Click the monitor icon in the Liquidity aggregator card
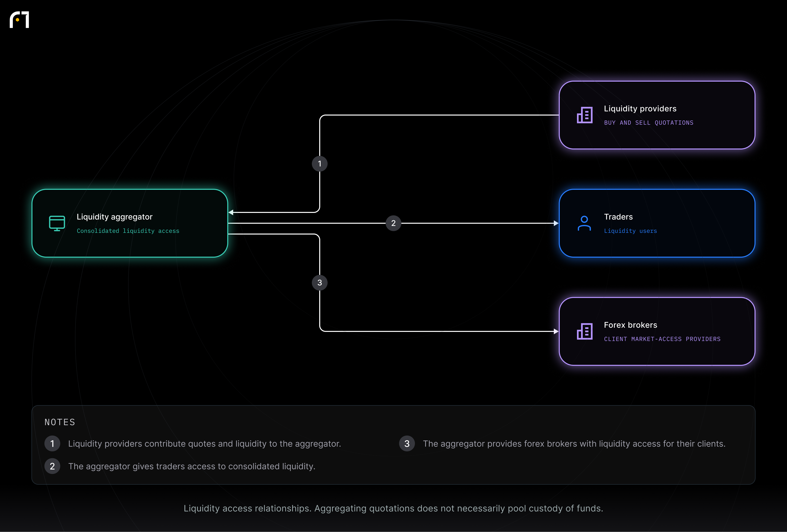 pos(57,223)
